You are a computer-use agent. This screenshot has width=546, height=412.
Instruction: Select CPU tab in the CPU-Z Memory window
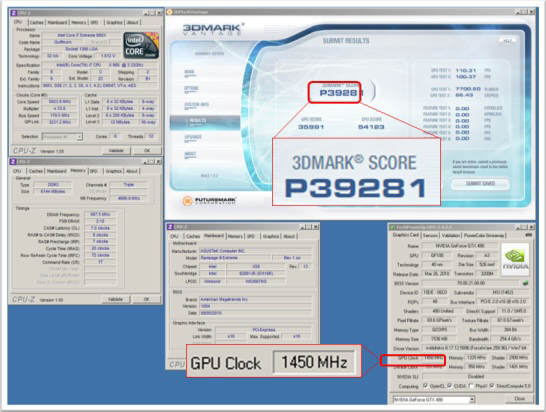coord(17,171)
